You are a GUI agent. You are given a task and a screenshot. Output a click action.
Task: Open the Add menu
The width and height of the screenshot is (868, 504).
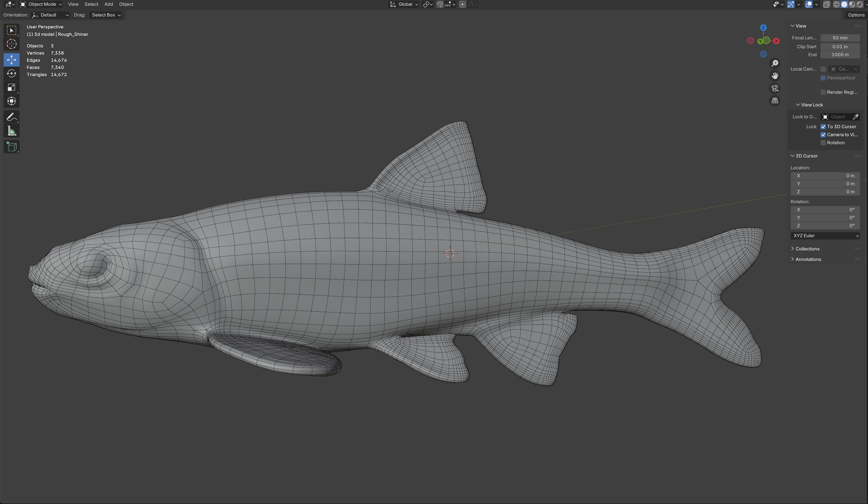coord(108,4)
